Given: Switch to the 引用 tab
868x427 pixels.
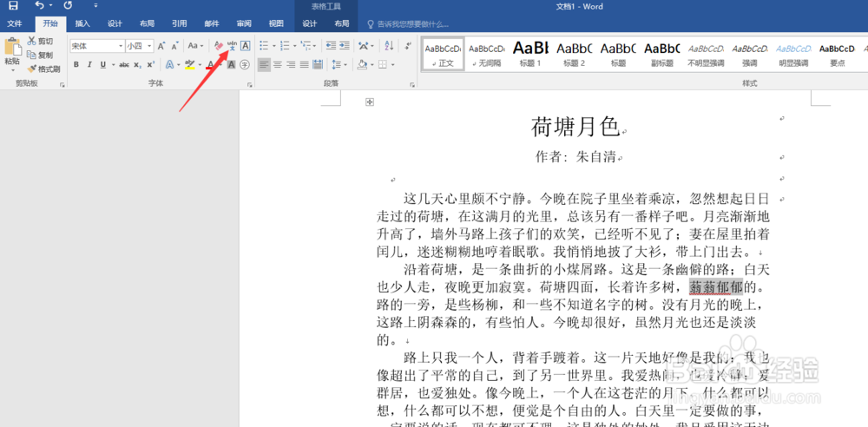Looking at the screenshot, I should tap(179, 23).
